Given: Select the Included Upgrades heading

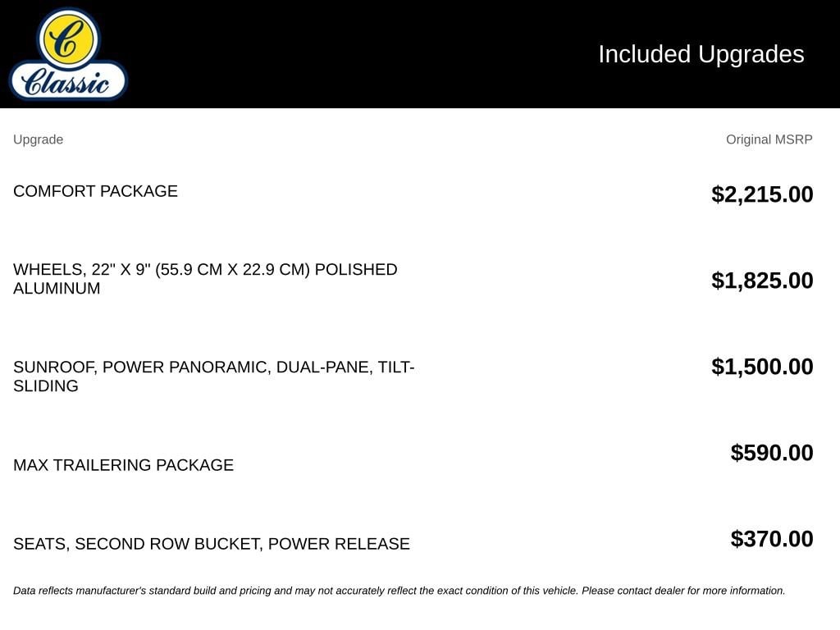Looking at the screenshot, I should 701,54.
